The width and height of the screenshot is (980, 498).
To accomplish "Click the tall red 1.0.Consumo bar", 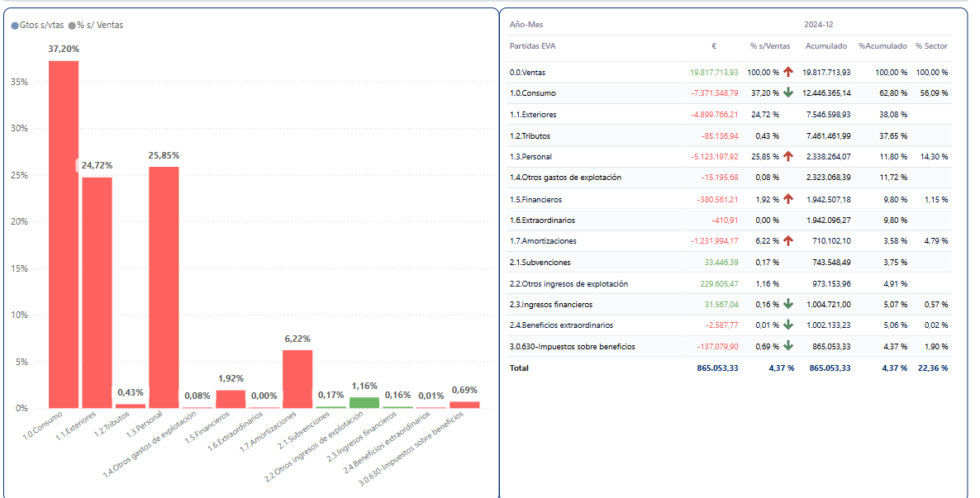I will click(64, 235).
